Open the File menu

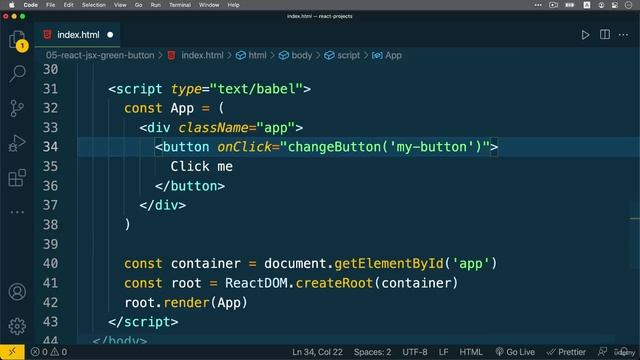51,5
